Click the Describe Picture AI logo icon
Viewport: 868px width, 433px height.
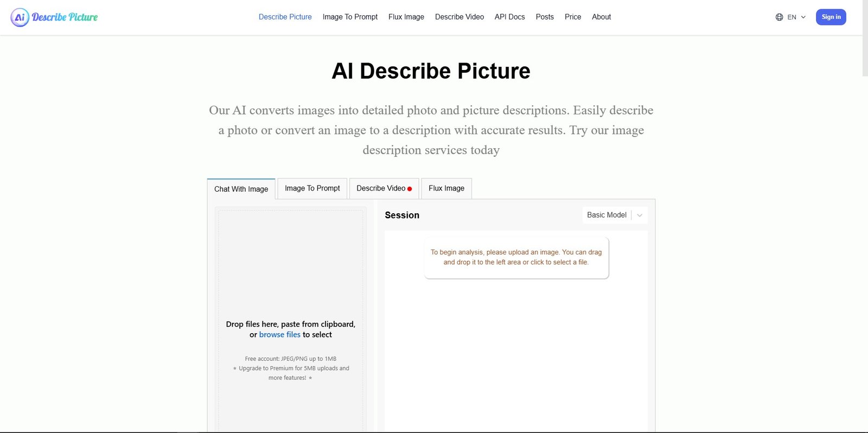pyautogui.click(x=20, y=17)
